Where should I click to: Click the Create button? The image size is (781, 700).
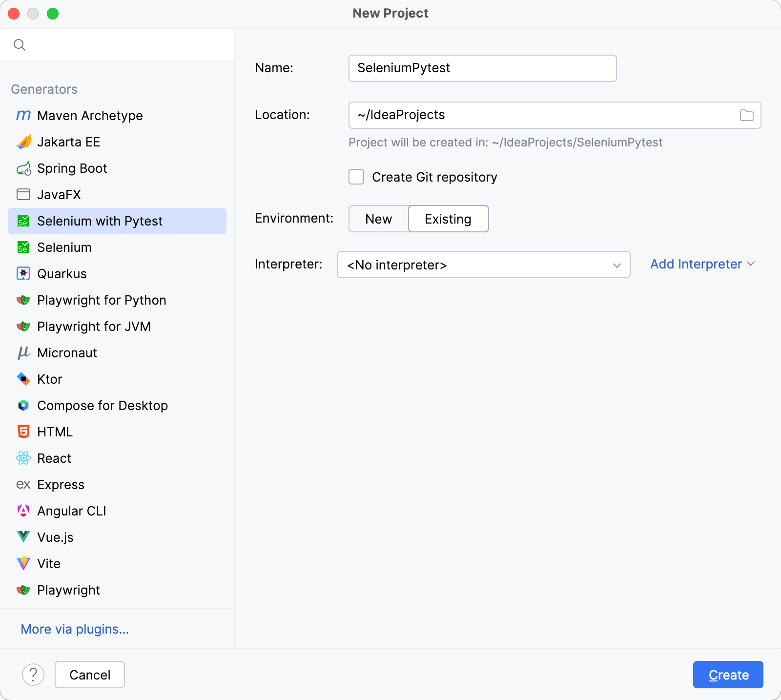point(728,674)
